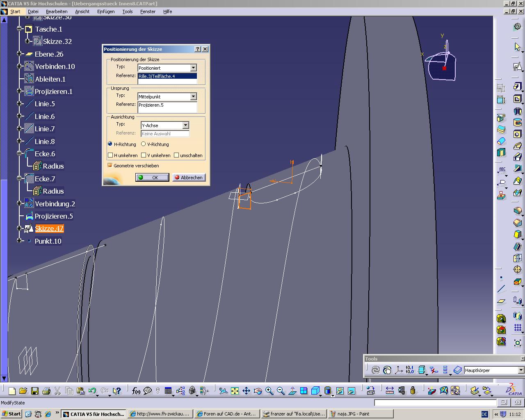Image resolution: width=525 pixels, height=420 pixels.
Task: Open the Ausrichtung Typ dropdown (Y-Achse)
Action: [185, 125]
